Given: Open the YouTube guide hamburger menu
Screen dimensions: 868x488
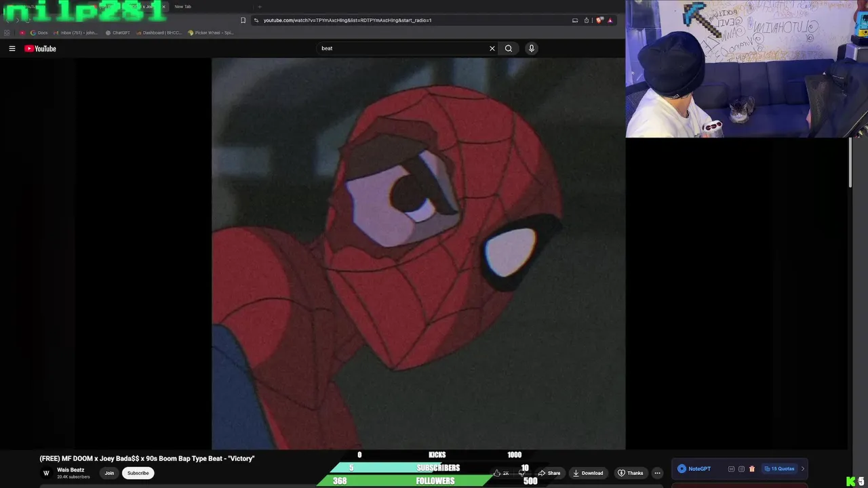Looking at the screenshot, I should 12,48.
